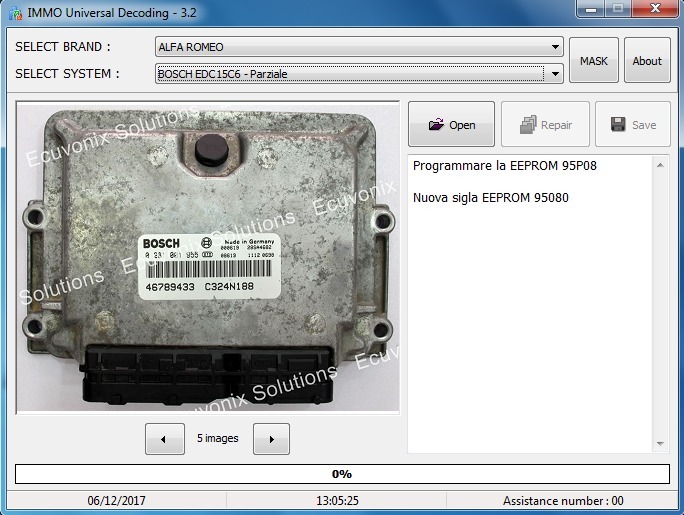Click the Bosch ECU photo thumbnail
Viewport: 684px width, 515px height.
[208, 257]
